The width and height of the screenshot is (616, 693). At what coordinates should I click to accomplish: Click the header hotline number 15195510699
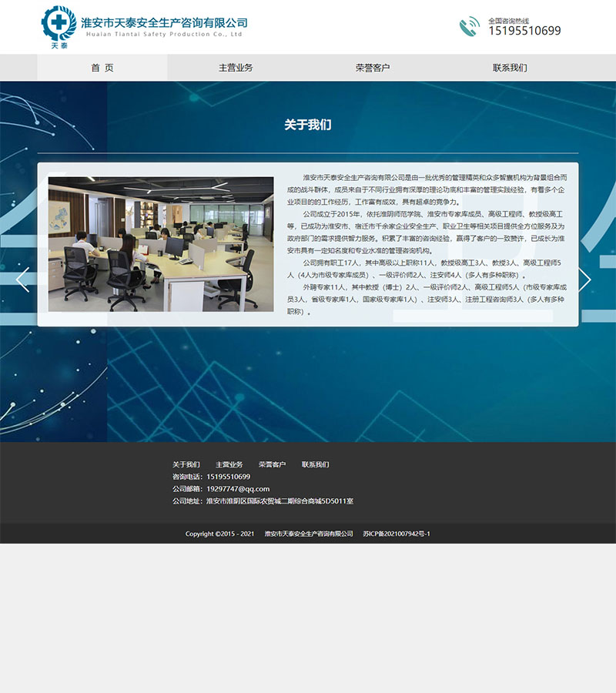524,32
